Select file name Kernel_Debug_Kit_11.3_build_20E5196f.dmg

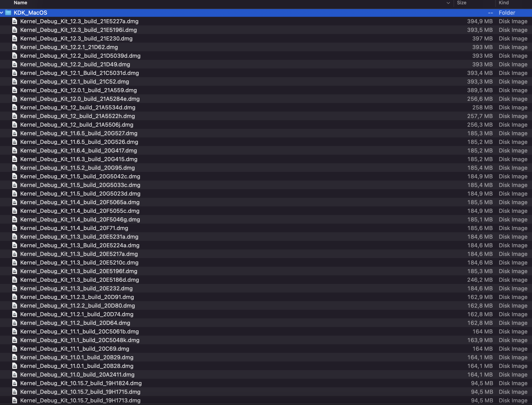coord(79,271)
